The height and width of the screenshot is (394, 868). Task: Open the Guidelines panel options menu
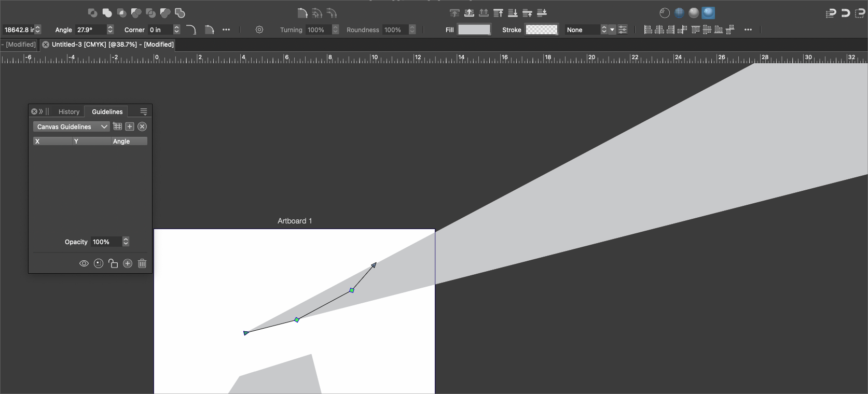(x=144, y=111)
